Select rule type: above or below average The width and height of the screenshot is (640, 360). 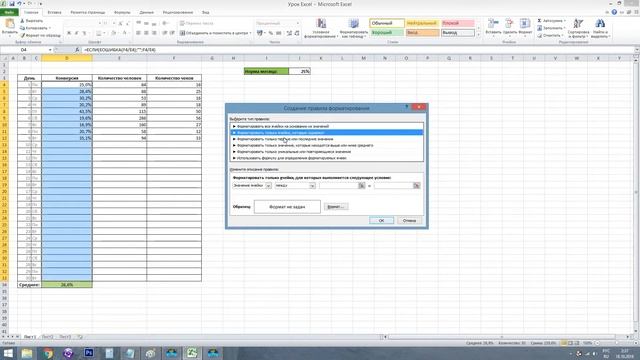point(327,145)
